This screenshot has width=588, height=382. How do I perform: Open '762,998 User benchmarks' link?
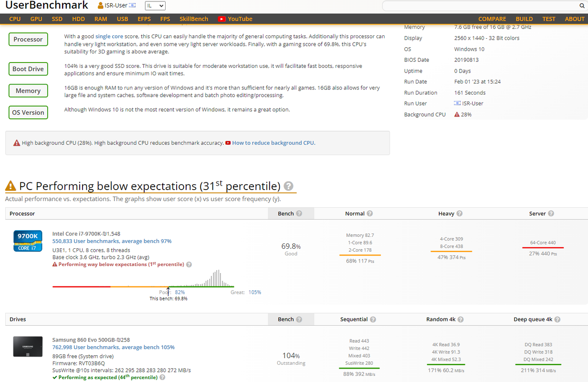(x=113, y=347)
